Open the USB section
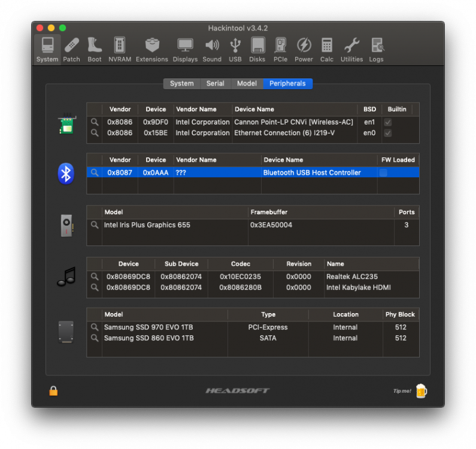The image size is (476, 449). point(235,50)
